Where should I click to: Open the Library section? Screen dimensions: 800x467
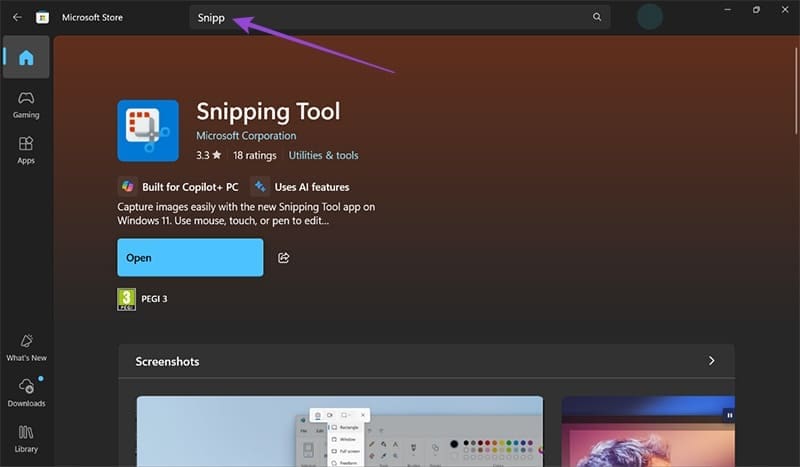coord(26,439)
